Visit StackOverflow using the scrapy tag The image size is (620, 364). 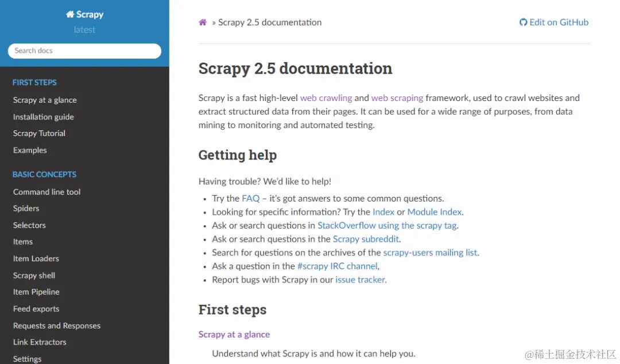387,225
